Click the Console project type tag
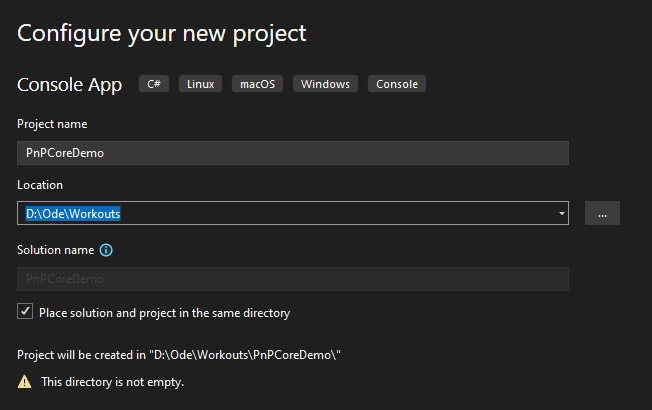652x410 pixels. 397,84
